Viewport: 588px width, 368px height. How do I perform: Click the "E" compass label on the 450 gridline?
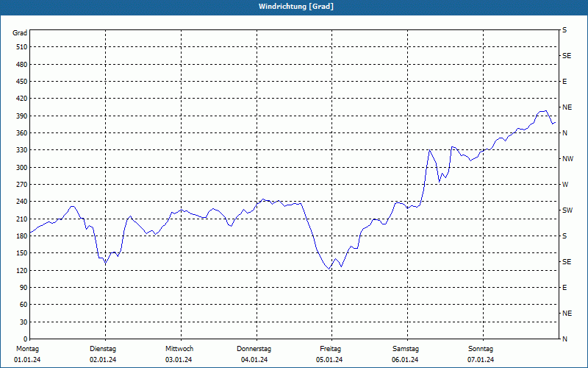(564, 82)
